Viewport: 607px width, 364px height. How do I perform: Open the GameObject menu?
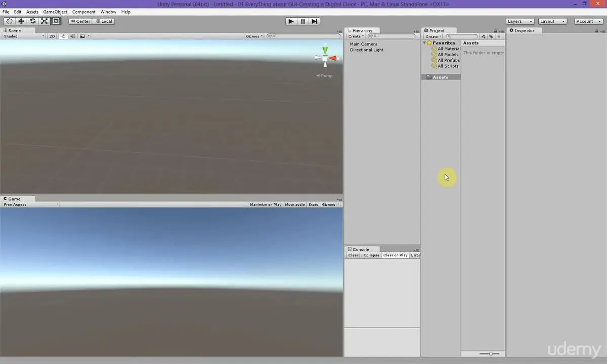(x=55, y=12)
